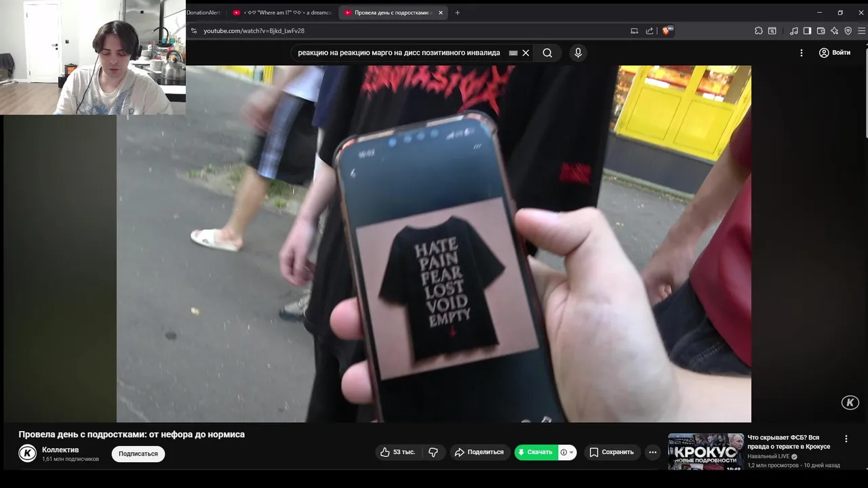Click the green Скачать download button
Viewport: 868px width, 488px height.
536,452
